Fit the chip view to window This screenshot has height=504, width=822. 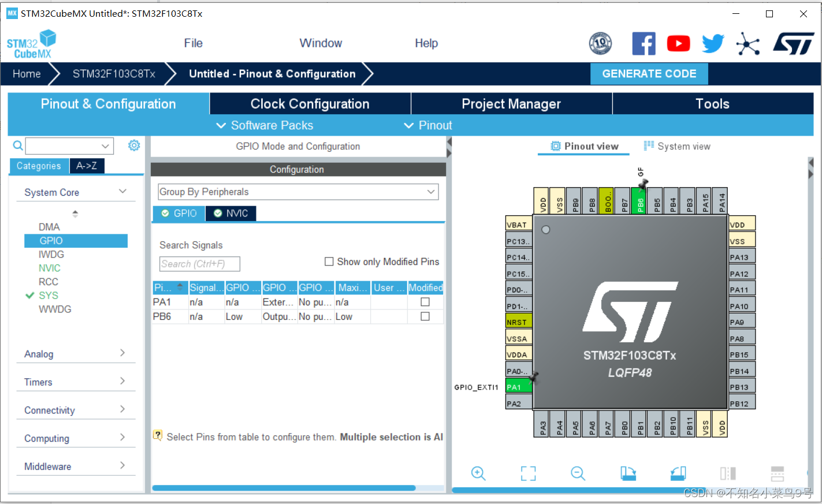point(528,473)
